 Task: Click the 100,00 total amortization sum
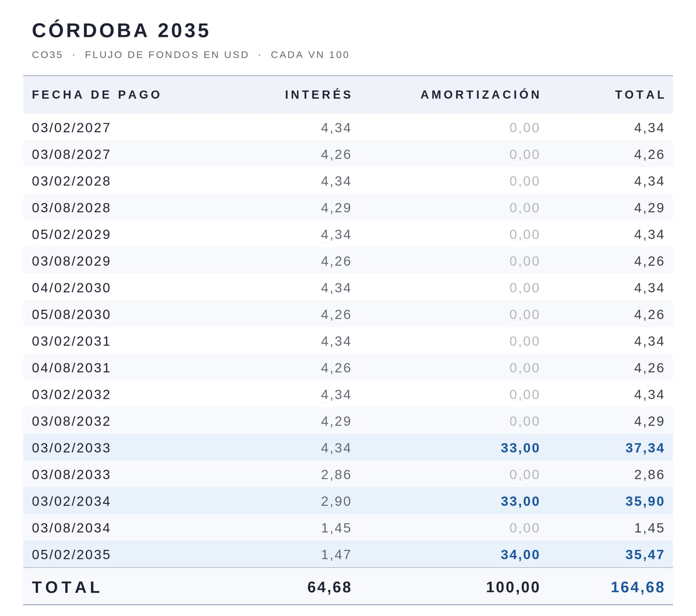513,587
